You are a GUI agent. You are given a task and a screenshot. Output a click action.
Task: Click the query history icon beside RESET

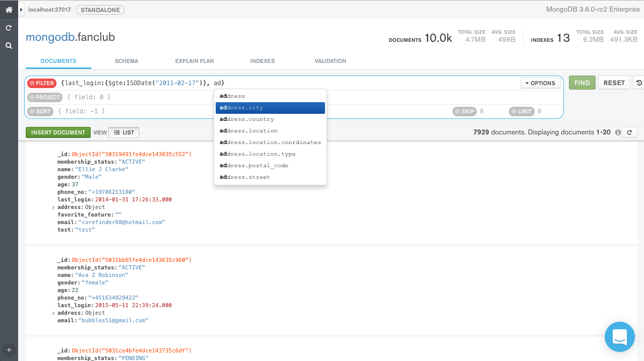click(x=639, y=83)
